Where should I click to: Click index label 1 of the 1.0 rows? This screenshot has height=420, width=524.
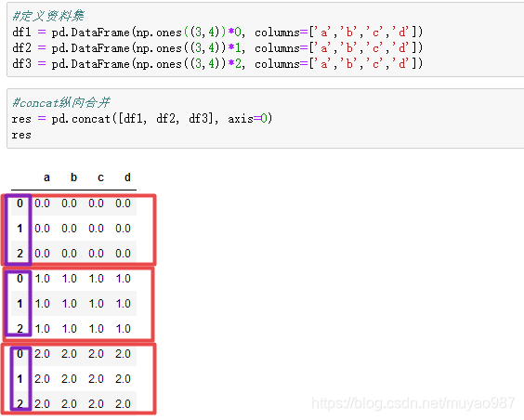(20, 304)
